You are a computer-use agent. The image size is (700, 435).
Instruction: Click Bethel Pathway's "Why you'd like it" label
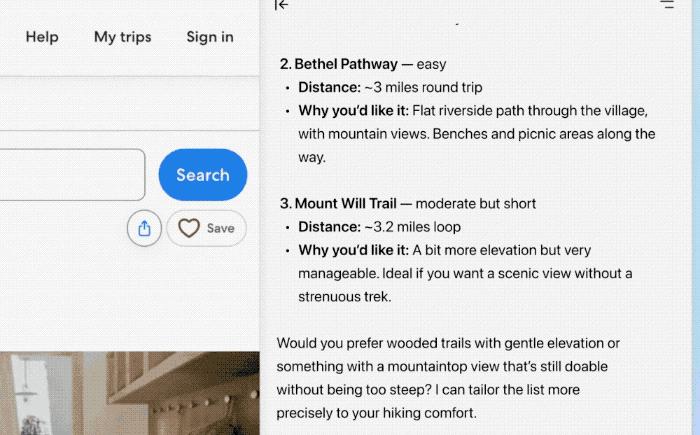tap(353, 110)
